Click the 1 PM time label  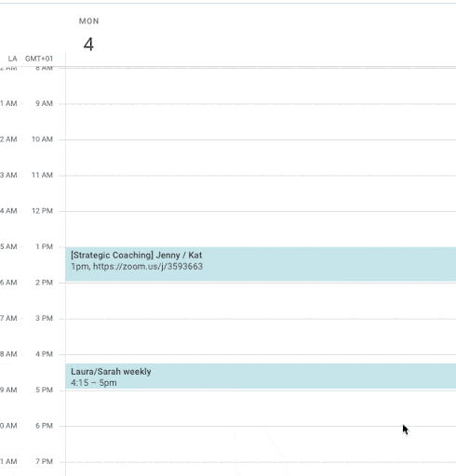(x=44, y=246)
